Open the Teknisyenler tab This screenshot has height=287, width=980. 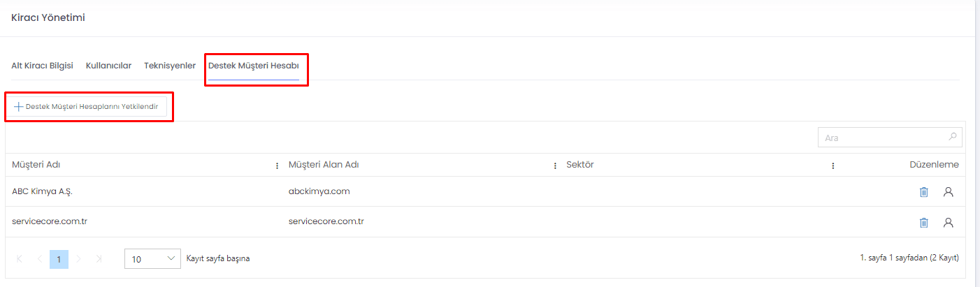pyautogui.click(x=170, y=66)
